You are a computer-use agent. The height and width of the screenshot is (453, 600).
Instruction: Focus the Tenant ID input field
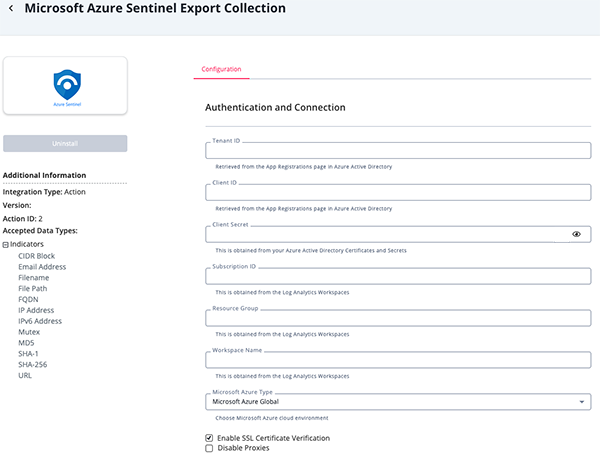click(x=398, y=150)
